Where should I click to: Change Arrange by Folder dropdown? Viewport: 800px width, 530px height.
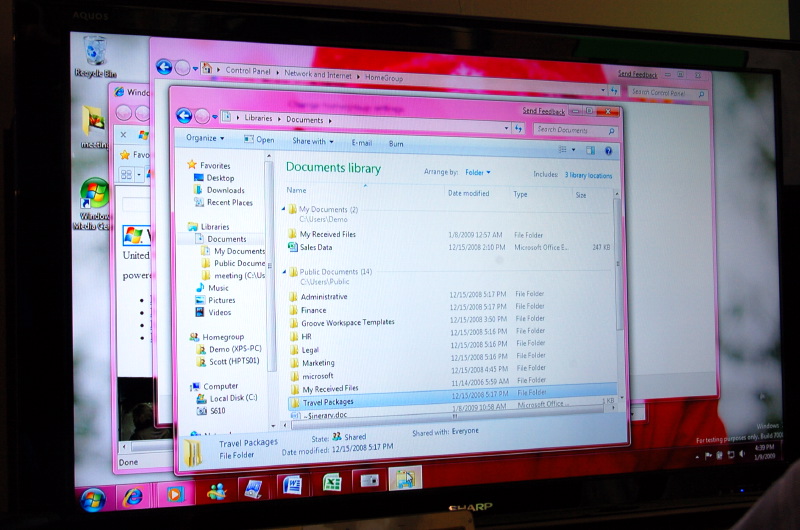tap(477, 173)
